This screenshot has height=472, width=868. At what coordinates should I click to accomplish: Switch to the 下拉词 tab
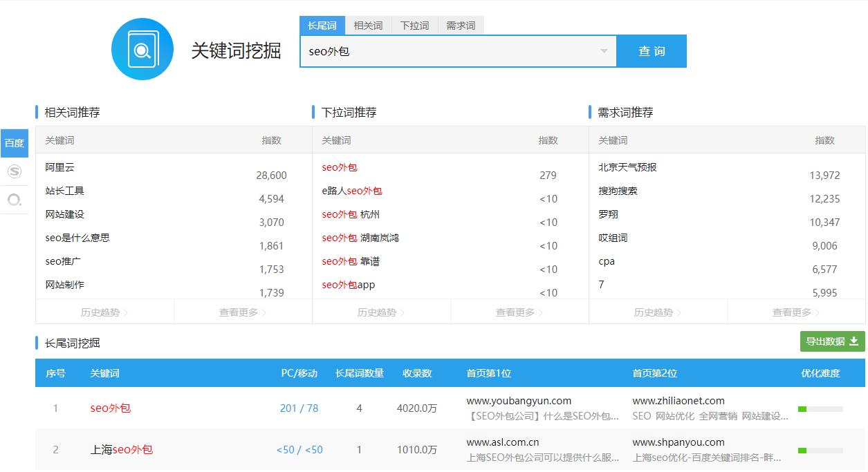click(414, 25)
